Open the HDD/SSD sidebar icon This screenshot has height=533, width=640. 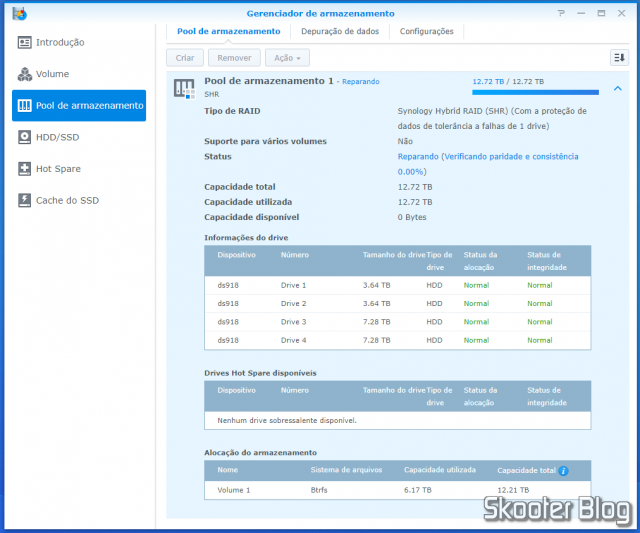(24, 137)
